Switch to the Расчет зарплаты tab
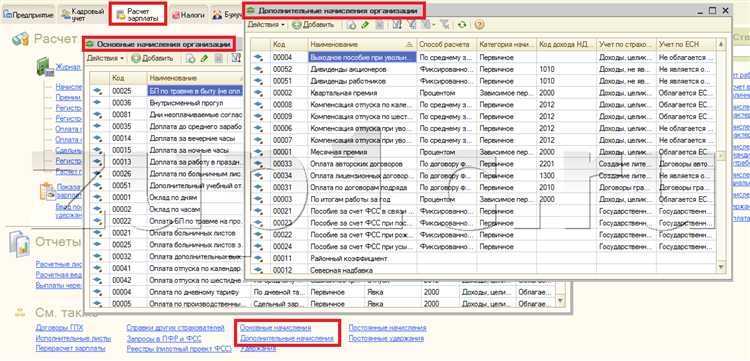The height and width of the screenshot is (361, 750). coord(138,14)
